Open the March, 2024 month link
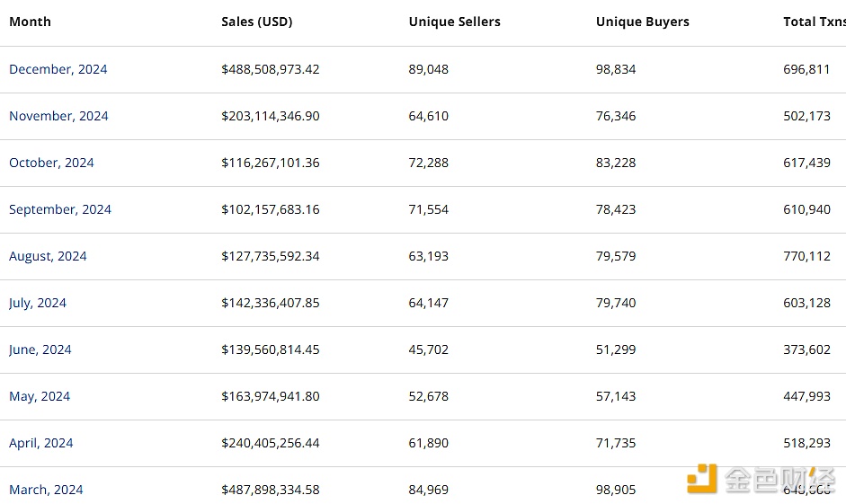Screen dimensions: 846x504 coord(46,490)
